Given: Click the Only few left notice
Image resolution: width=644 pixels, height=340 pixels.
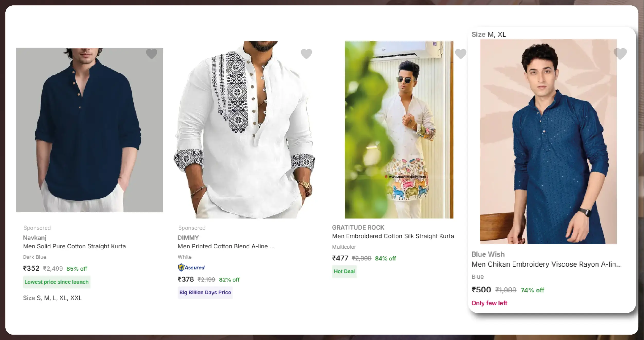Looking at the screenshot, I should click(489, 303).
